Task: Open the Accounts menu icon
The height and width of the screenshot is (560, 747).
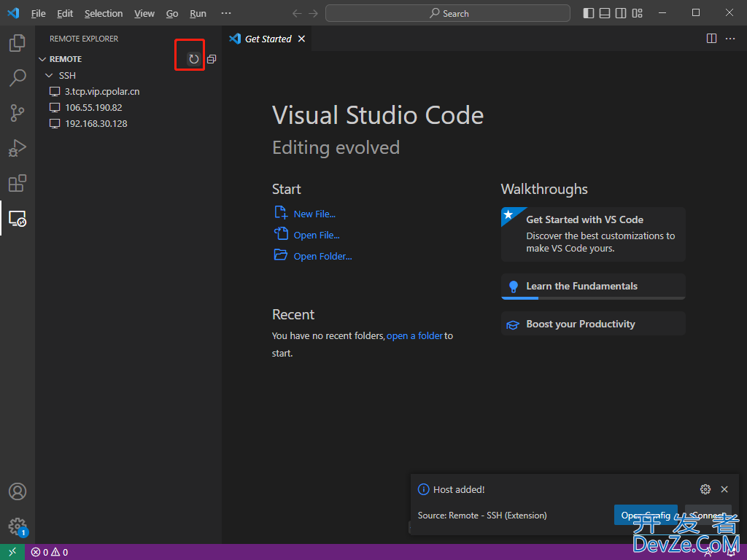Action: (x=18, y=491)
